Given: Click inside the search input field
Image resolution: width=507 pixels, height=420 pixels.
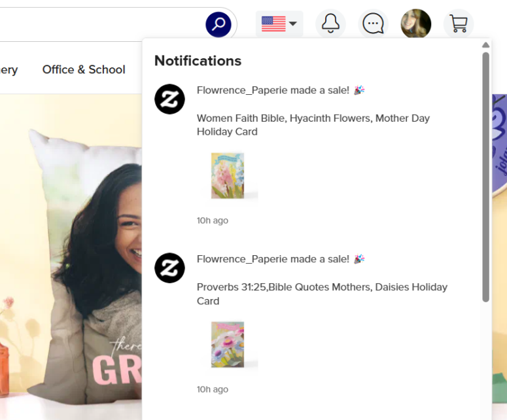Looking at the screenshot, I should click(x=98, y=25).
